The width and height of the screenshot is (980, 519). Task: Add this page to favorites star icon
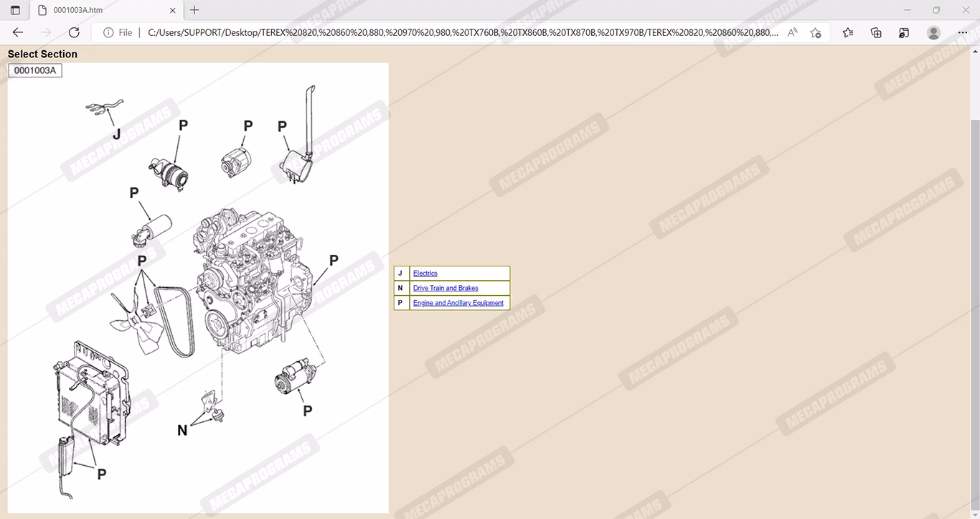point(816,32)
